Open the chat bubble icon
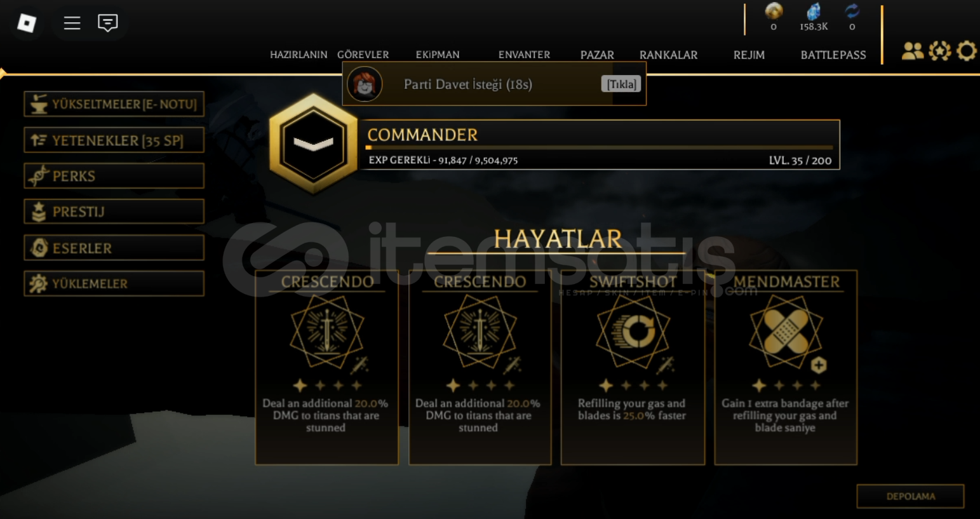 point(108,23)
